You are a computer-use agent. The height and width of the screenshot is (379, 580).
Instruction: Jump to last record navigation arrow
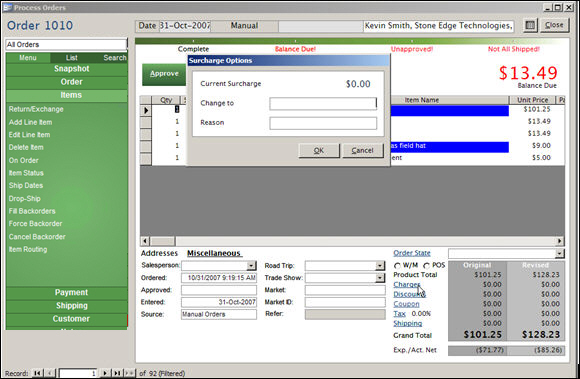click(x=117, y=373)
